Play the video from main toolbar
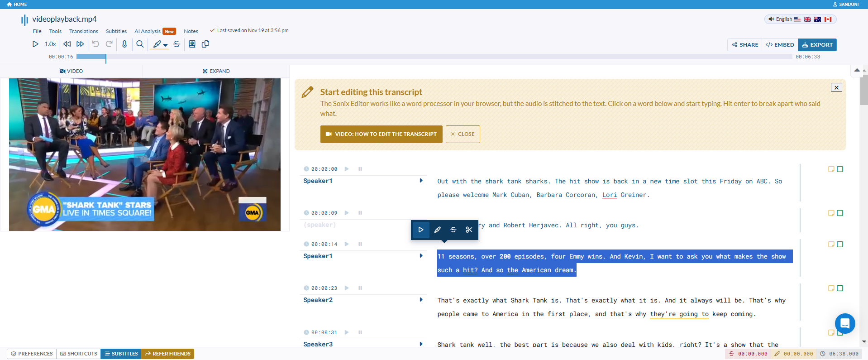 tap(35, 44)
